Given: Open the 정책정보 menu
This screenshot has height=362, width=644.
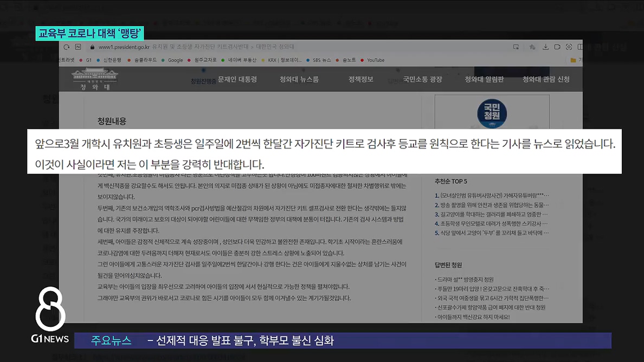Looking at the screenshot, I should click(x=360, y=79).
